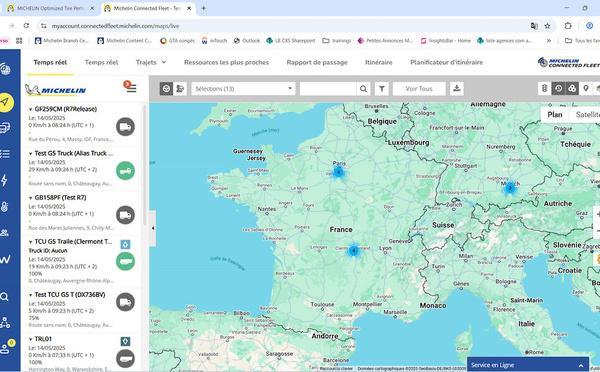Open the Outlook bookmark
600x372 pixels.
247,41
